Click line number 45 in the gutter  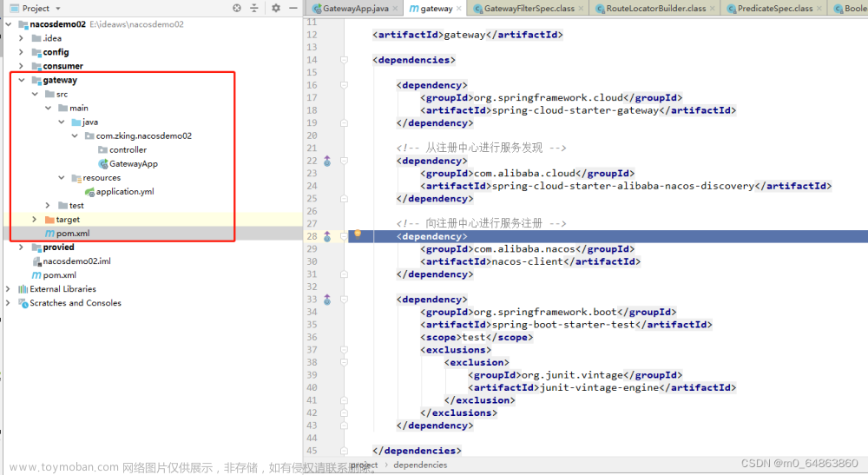(x=312, y=451)
